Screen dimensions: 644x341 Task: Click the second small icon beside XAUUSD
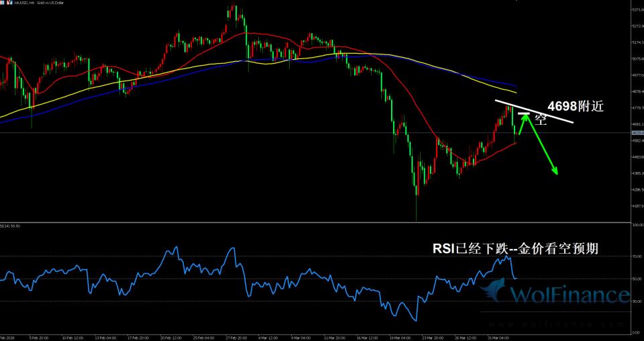pyautogui.click(x=9, y=4)
